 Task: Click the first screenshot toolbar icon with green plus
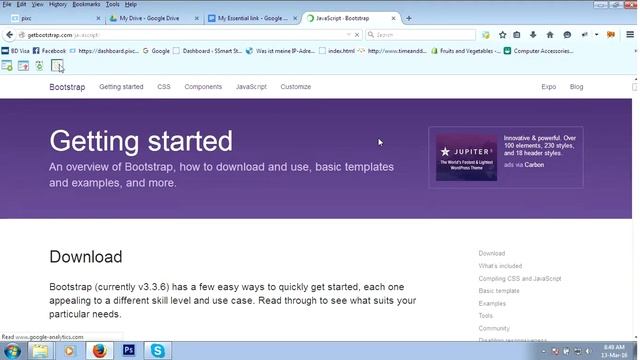click(x=7, y=65)
